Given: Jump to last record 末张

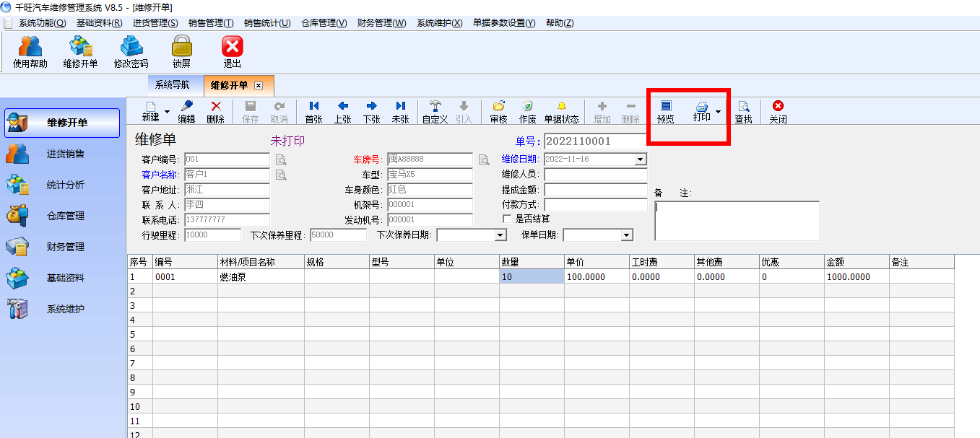Looking at the screenshot, I should pos(400,113).
